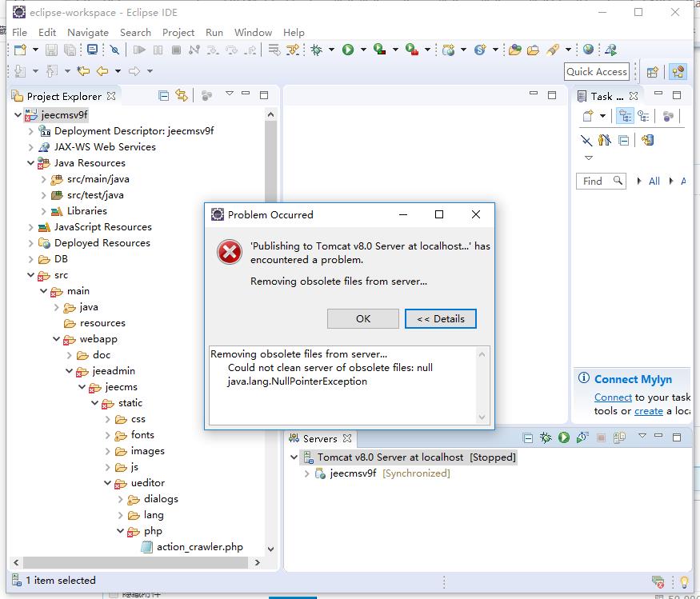Open the web browser globe icon

(x=588, y=49)
